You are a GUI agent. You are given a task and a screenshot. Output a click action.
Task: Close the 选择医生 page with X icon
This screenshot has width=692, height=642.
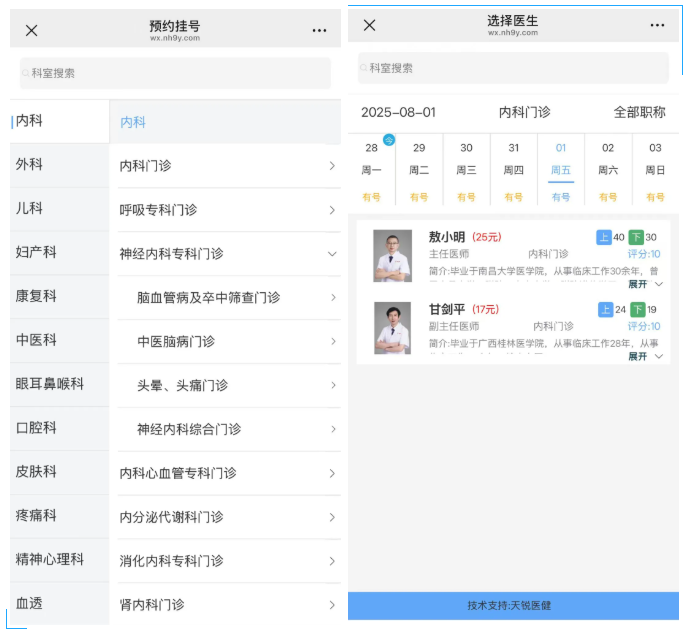click(x=369, y=26)
